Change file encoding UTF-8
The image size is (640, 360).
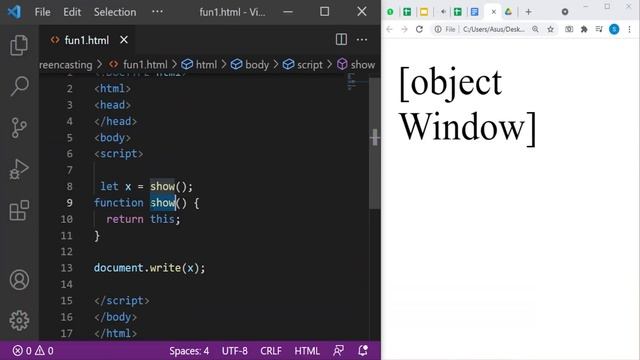[235, 351]
